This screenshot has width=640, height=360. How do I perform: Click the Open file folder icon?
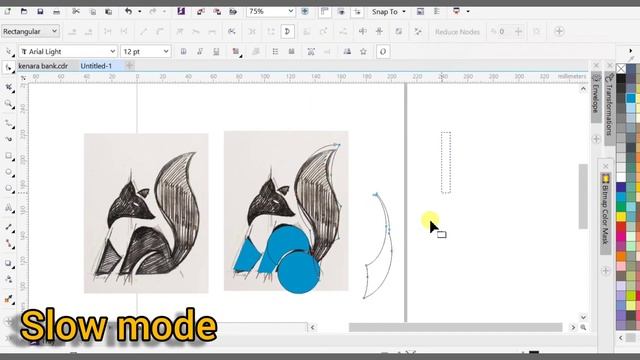tap(24, 11)
